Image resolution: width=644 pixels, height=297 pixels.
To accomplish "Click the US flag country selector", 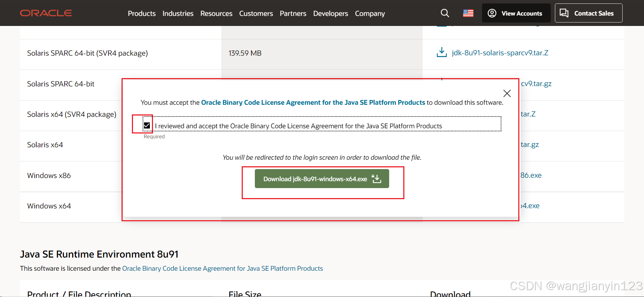I will (x=468, y=13).
